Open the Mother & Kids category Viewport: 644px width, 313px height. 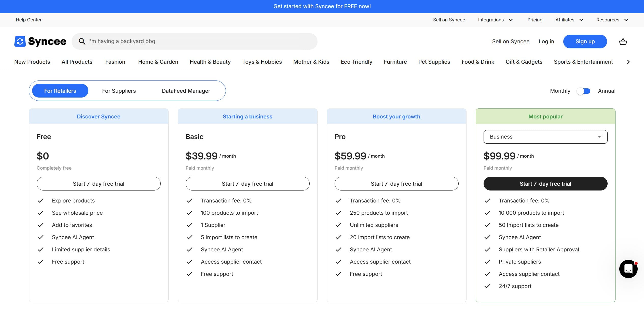311,62
